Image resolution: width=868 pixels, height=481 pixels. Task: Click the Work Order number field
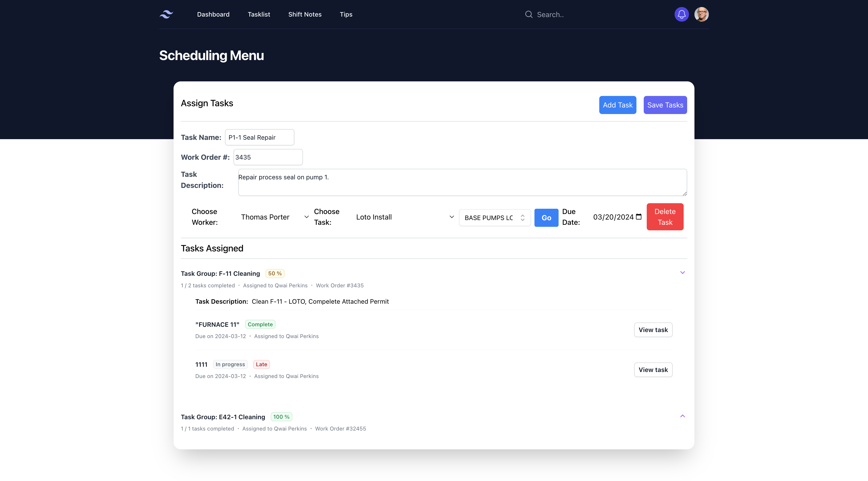(x=268, y=157)
